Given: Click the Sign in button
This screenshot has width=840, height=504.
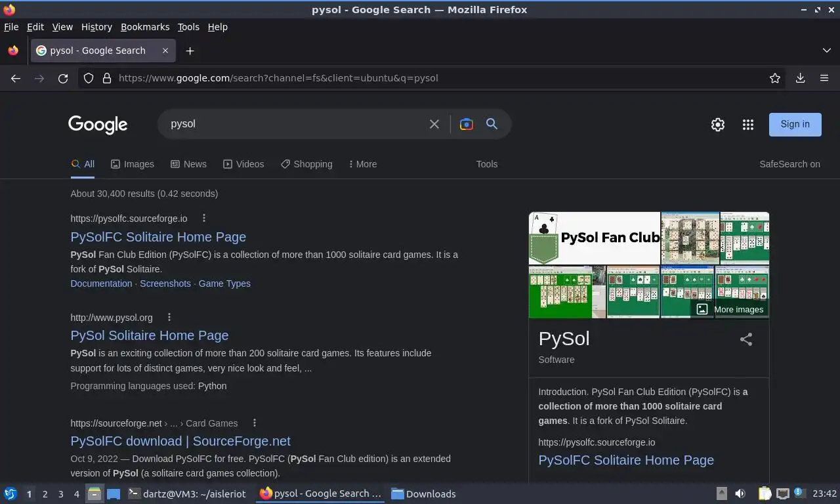Looking at the screenshot, I should point(795,124).
